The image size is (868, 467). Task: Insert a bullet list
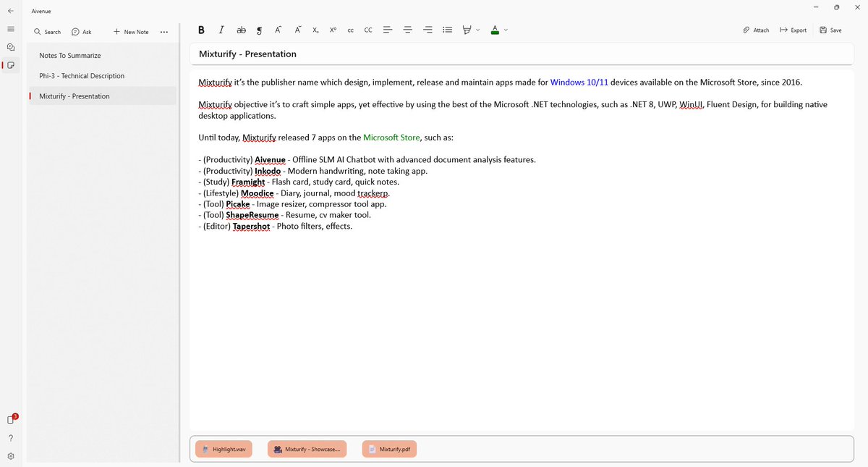coord(448,30)
